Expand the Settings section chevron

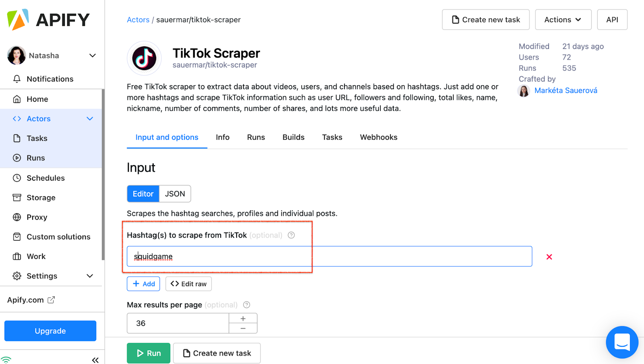tap(90, 276)
